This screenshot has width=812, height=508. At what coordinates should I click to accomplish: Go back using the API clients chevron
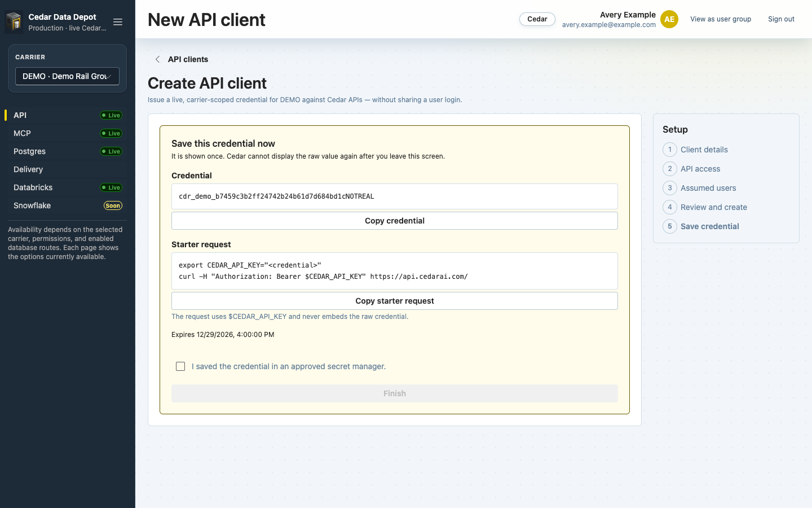tap(157, 59)
